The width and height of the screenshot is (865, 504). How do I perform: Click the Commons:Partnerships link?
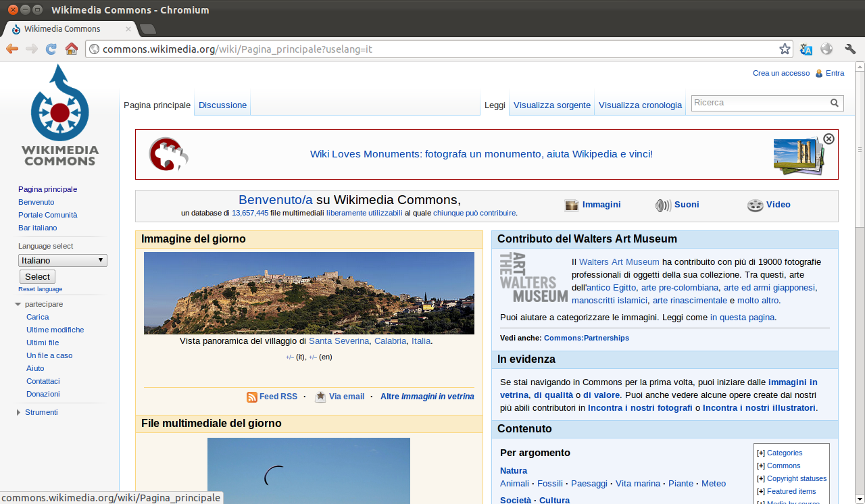(586, 338)
